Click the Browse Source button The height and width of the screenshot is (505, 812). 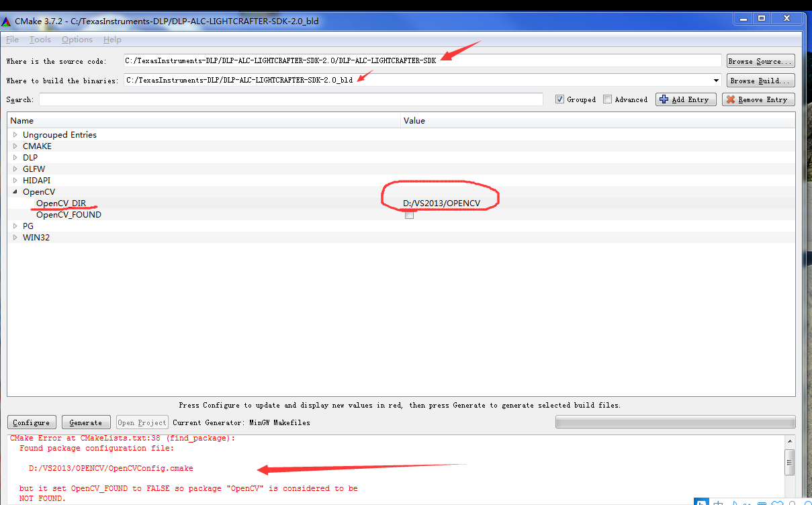(x=760, y=61)
